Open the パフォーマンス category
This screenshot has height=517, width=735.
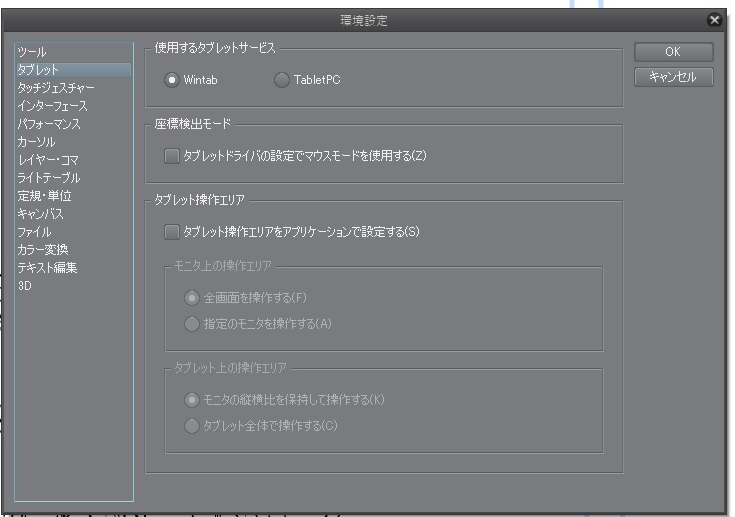click(x=74, y=124)
